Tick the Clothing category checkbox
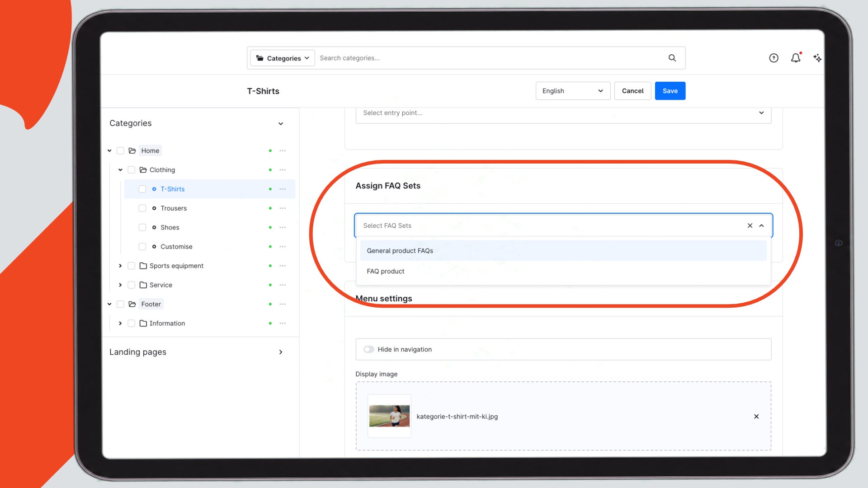 (131, 170)
